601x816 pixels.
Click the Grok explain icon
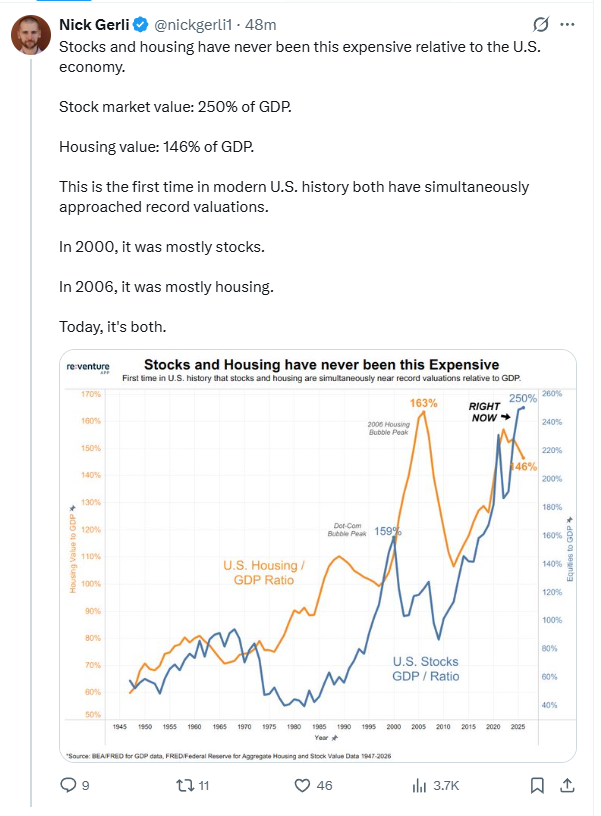541,24
